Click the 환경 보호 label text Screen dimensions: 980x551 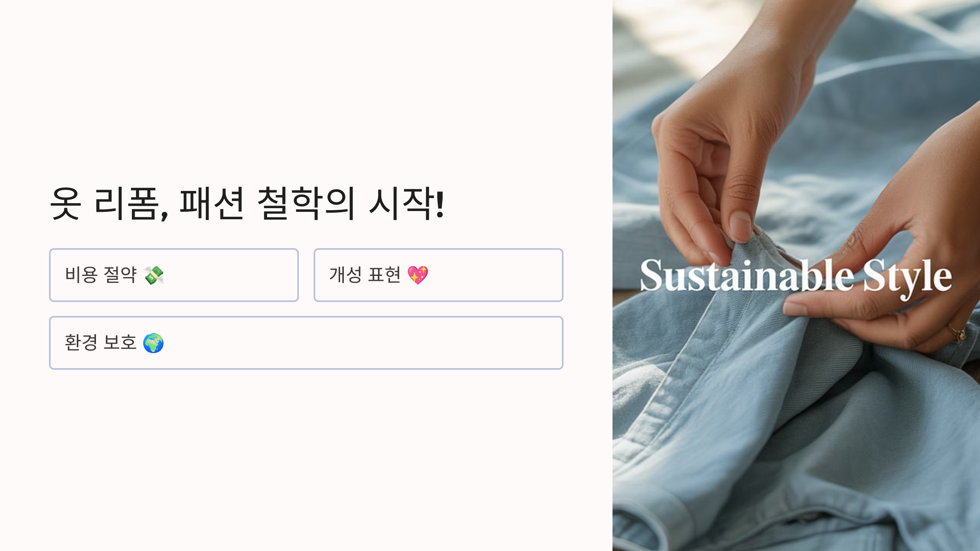101,343
